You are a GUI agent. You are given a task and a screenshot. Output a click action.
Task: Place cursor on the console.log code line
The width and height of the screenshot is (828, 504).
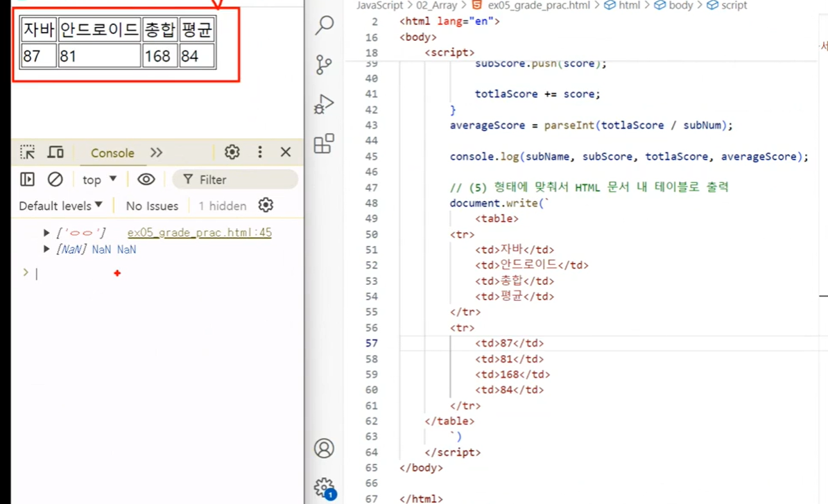coord(629,156)
